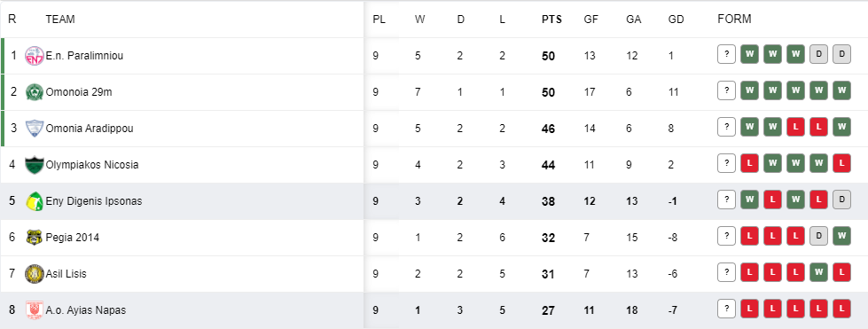Image resolution: width=868 pixels, height=329 pixels.
Task: Select the Pegia 2014 team name
Action: (73, 238)
